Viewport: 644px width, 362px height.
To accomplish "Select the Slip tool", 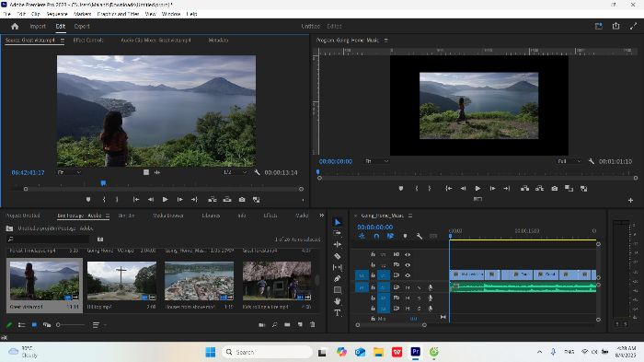I will point(338,267).
